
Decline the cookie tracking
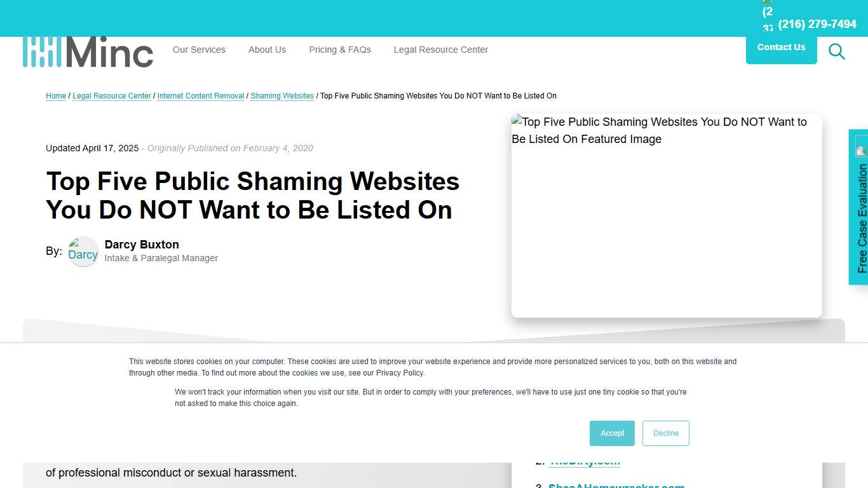[x=665, y=433]
